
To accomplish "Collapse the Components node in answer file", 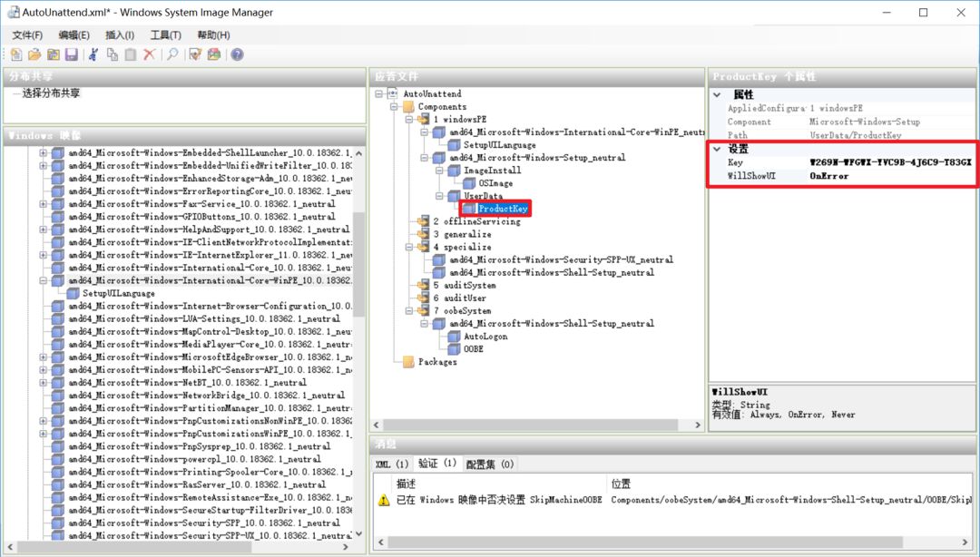I will [394, 107].
